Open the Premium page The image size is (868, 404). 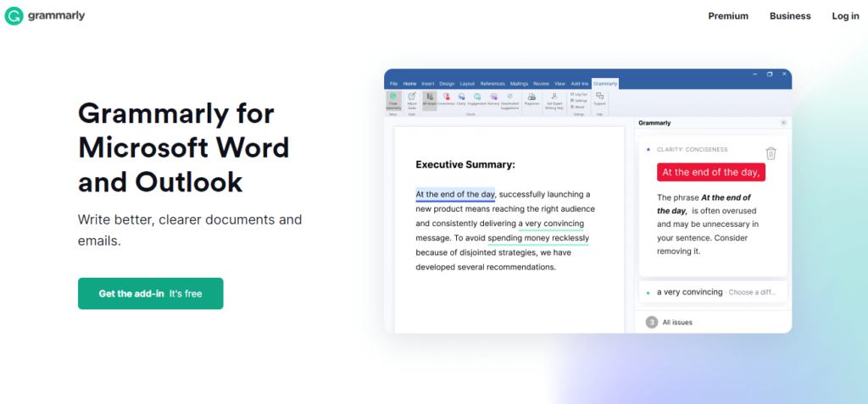pyautogui.click(x=728, y=16)
